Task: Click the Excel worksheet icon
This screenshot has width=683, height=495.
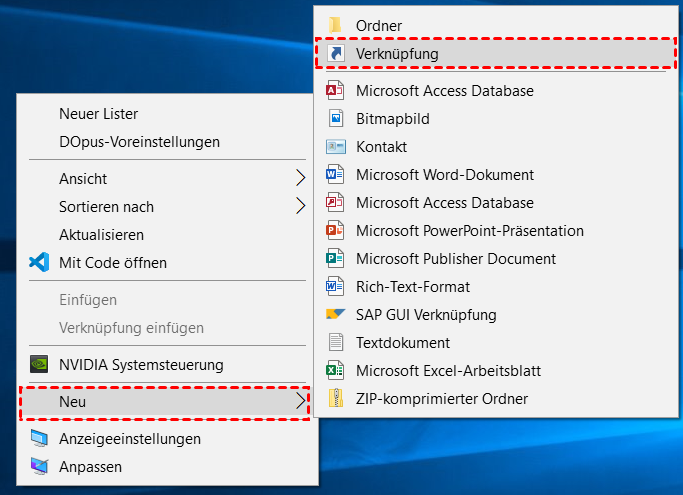Action: point(336,370)
